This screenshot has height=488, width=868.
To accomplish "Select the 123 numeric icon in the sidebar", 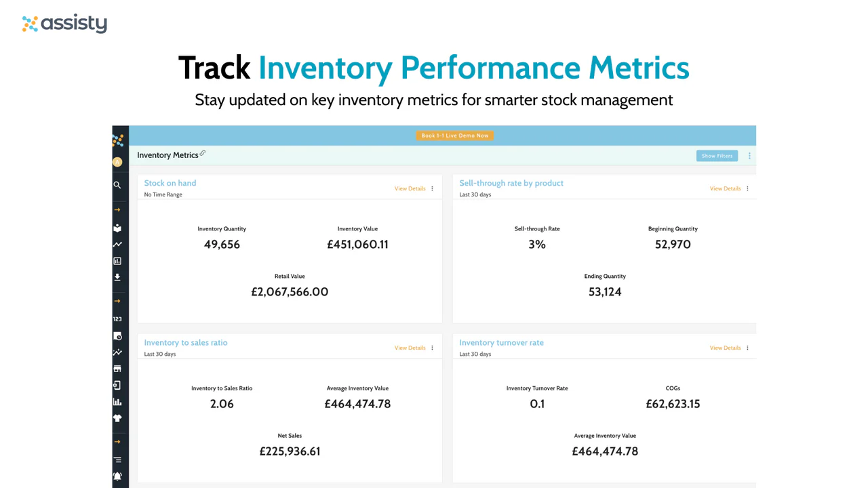I will (117, 319).
